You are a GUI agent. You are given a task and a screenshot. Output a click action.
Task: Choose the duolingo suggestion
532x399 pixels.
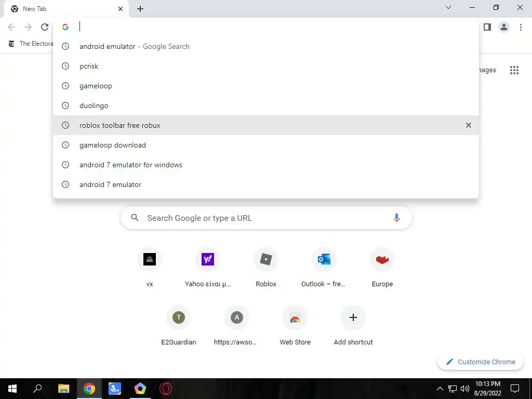click(x=266, y=105)
